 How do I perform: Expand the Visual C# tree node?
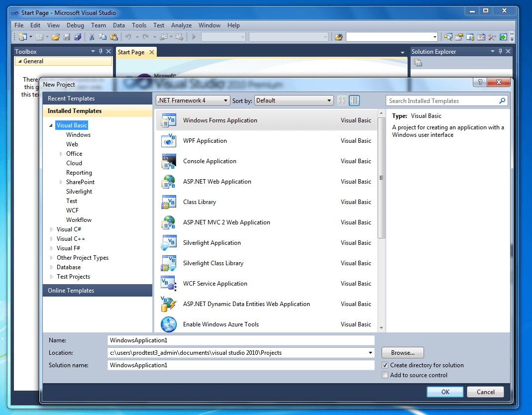click(x=51, y=229)
